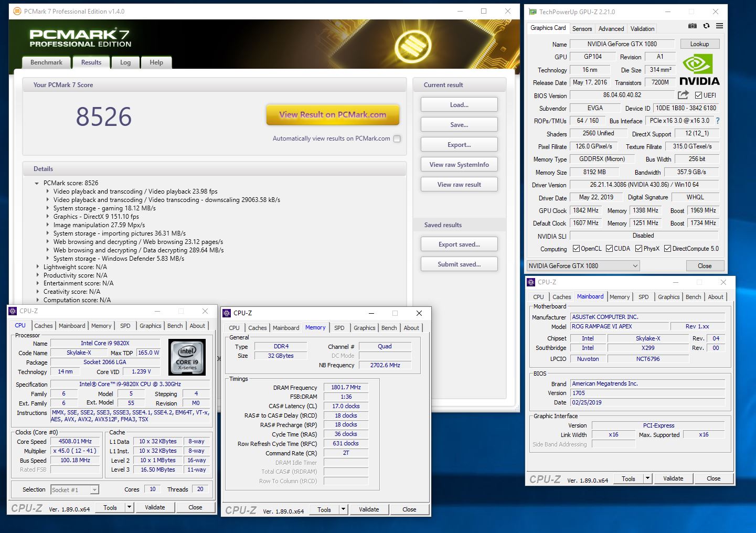The width and height of the screenshot is (756, 533).
Task: Collapse the PCMark score: 8526 tree node
Action: pos(37,184)
